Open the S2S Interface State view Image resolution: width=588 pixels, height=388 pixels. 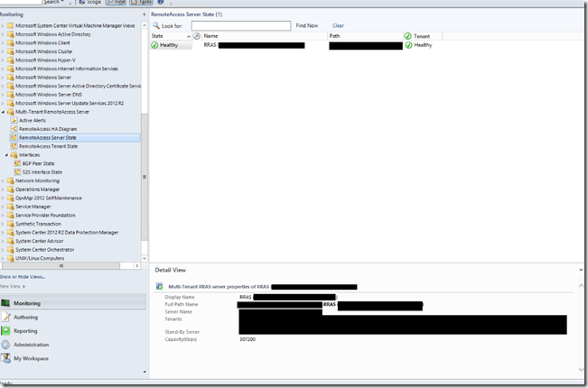click(42, 171)
